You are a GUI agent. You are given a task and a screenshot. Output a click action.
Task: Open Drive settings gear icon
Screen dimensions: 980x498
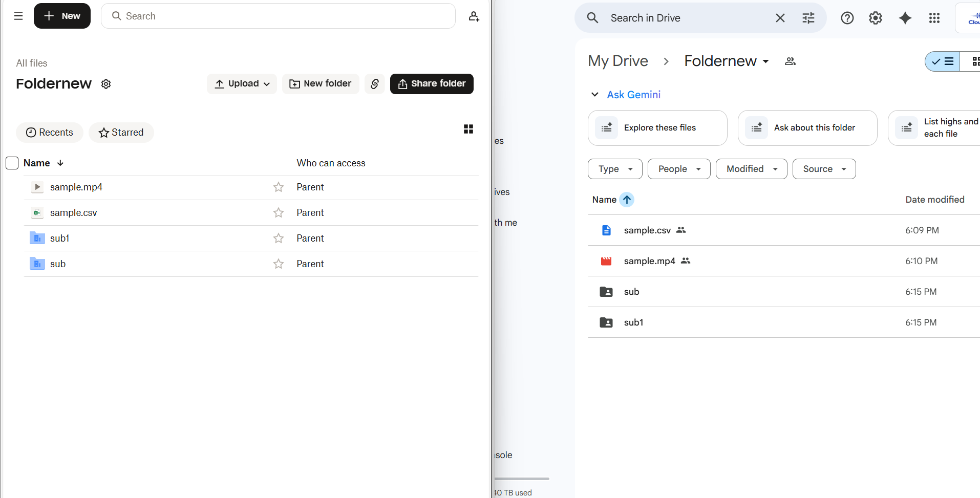point(875,18)
